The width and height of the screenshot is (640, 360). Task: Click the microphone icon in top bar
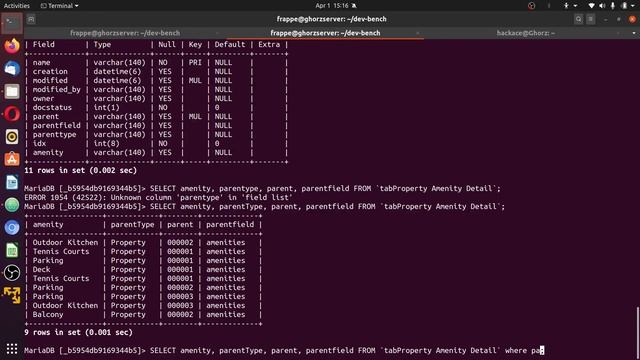click(613, 6)
